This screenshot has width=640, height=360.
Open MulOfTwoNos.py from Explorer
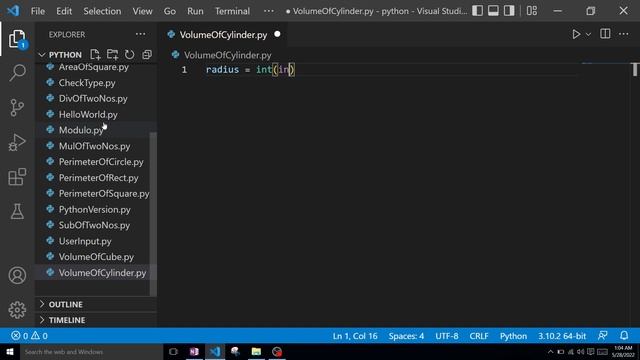pyautogui.click(x=94, y=146)
